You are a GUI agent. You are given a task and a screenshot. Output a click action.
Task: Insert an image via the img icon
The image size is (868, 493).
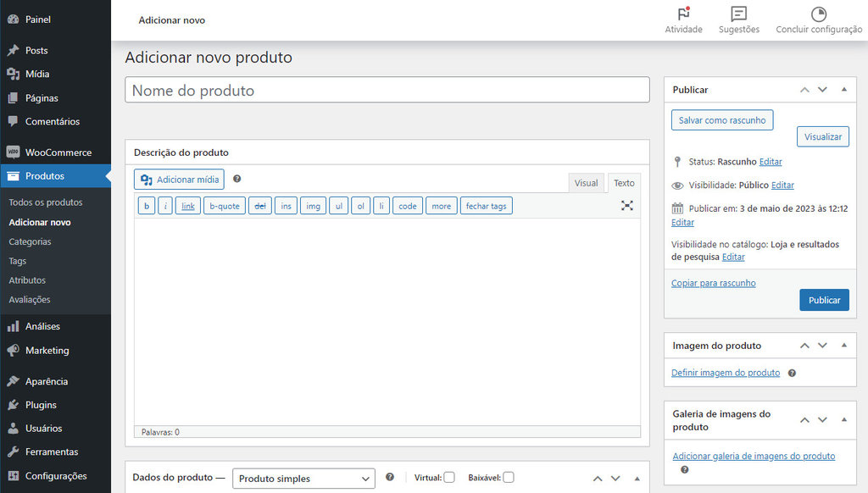313,205
